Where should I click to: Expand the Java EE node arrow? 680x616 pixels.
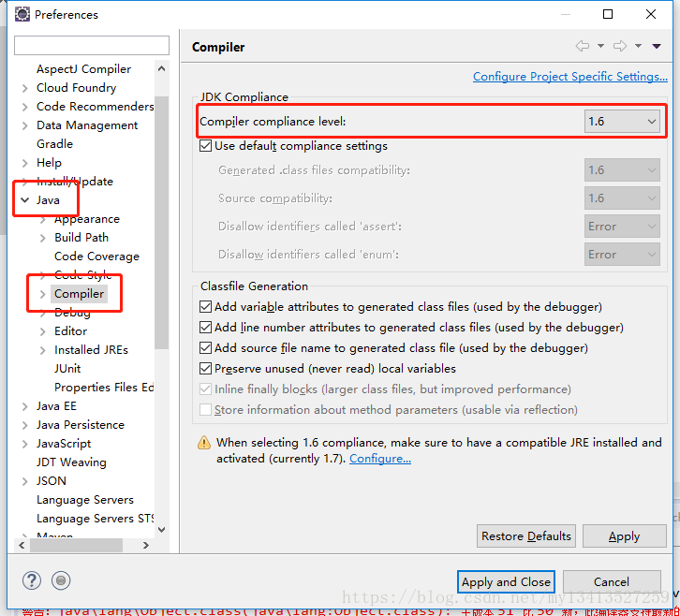[24, 406]
